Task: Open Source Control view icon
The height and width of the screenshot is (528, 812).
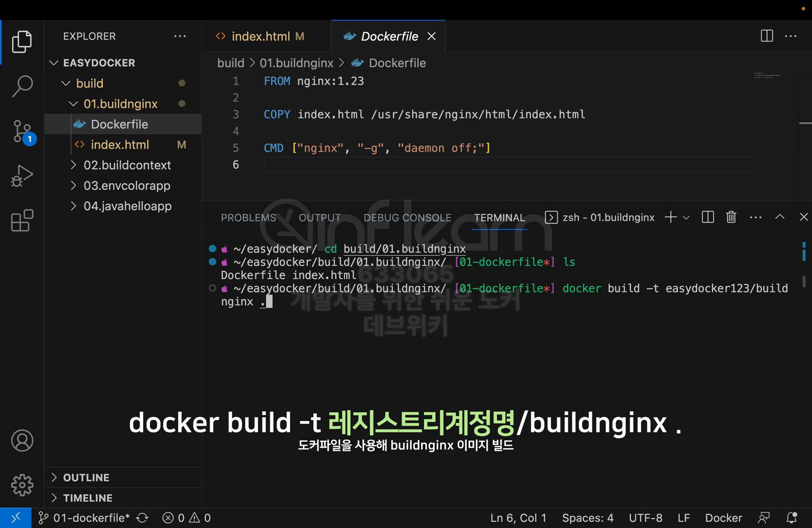Action: tap(23, 131)
